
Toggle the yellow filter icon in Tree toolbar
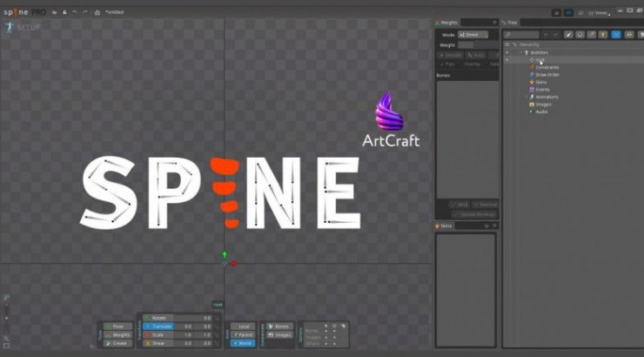click(x=603, y=35)
